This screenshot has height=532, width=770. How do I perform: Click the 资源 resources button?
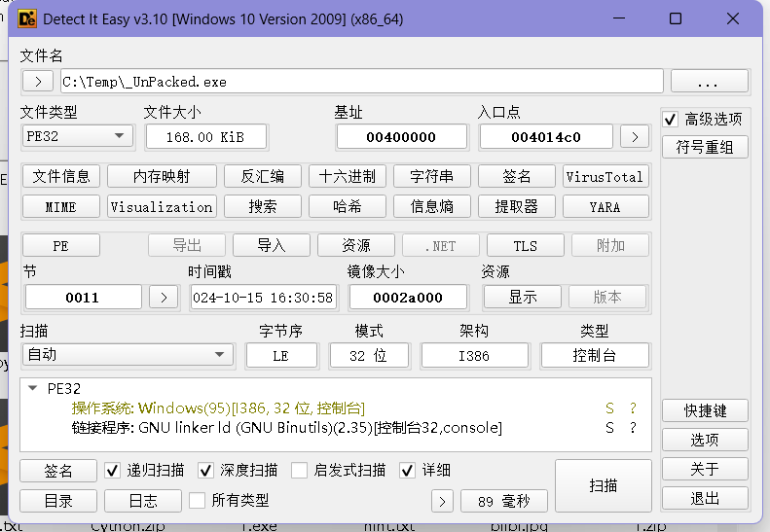tap(356, 245)
